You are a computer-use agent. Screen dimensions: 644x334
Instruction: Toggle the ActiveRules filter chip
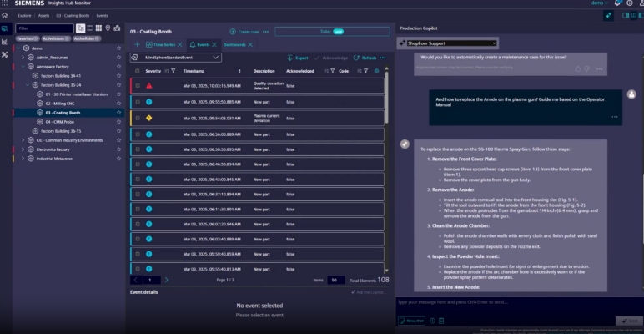(x=87, y=38)
